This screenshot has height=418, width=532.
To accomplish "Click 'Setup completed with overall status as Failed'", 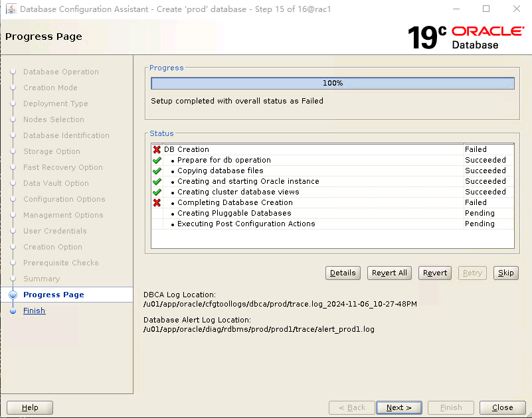I will point(237,101).
